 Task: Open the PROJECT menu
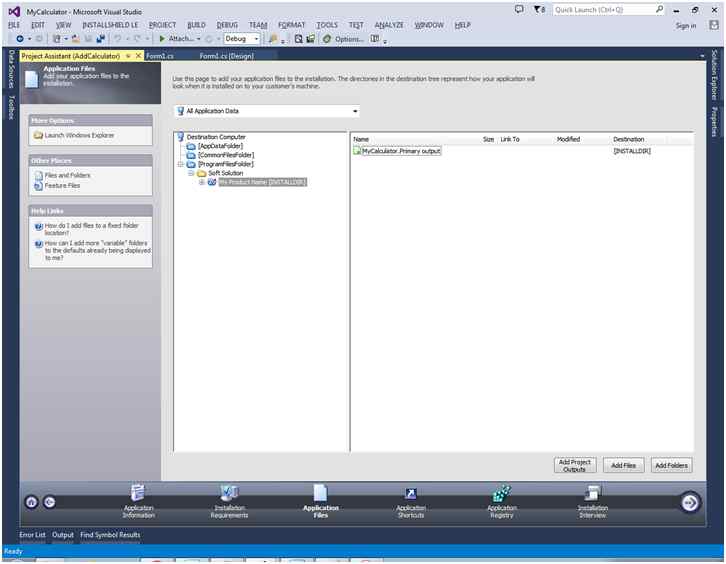(162, 25)
